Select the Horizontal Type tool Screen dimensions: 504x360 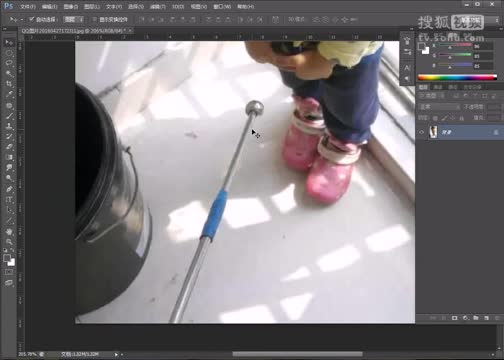9,200
